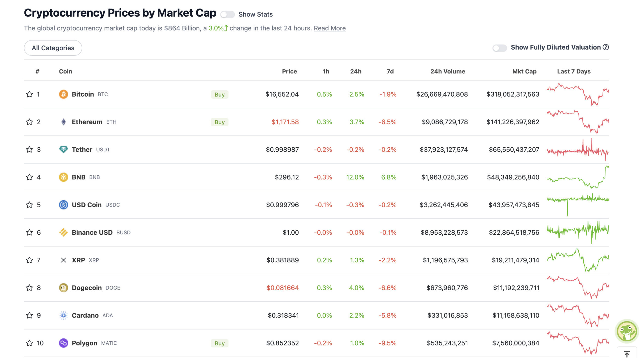This screenshot has height=358, width=644.
Task: View Ethereum last 7 days sparkline
Action: pos(578,122)
